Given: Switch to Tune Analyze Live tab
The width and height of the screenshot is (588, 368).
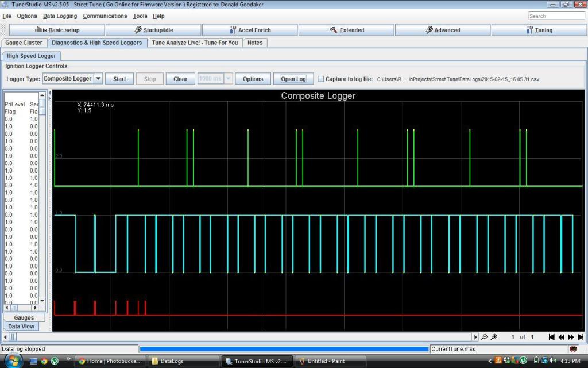Looking at the screenshot, I should [195, 43].
